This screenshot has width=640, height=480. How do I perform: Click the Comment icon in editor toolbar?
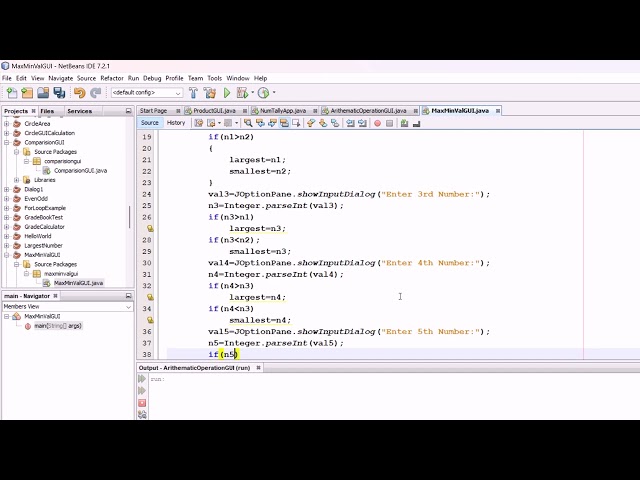click(x=404, y=123)
